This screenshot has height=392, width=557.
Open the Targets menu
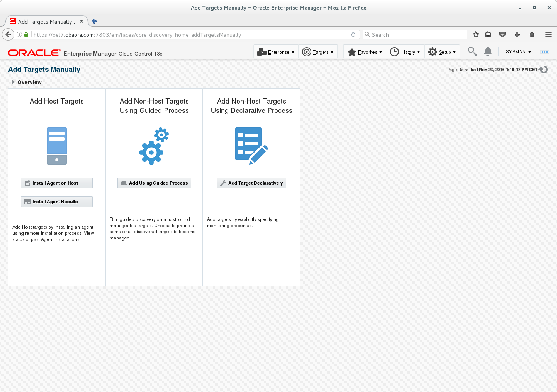click(318, 52)
